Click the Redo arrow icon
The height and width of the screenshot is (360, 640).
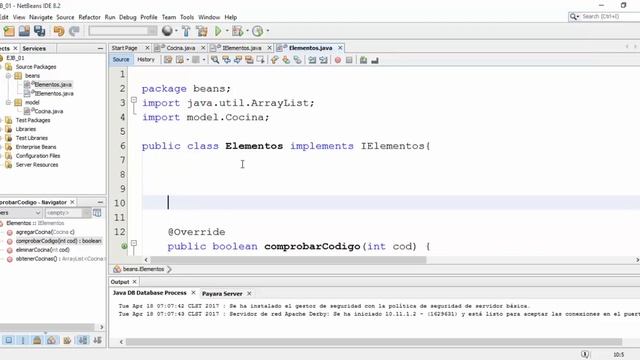(74, 31)
